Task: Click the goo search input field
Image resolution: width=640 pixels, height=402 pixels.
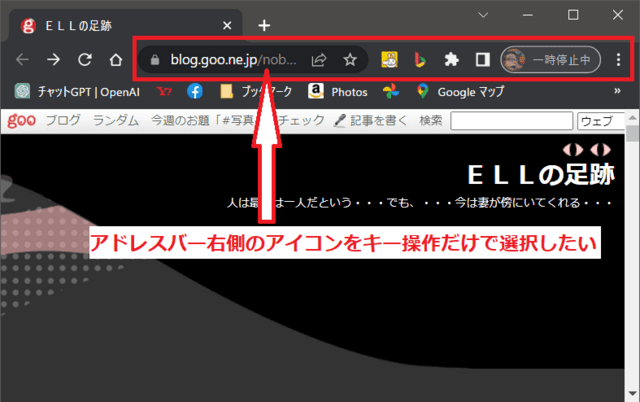Action: [x=510, y=121]
